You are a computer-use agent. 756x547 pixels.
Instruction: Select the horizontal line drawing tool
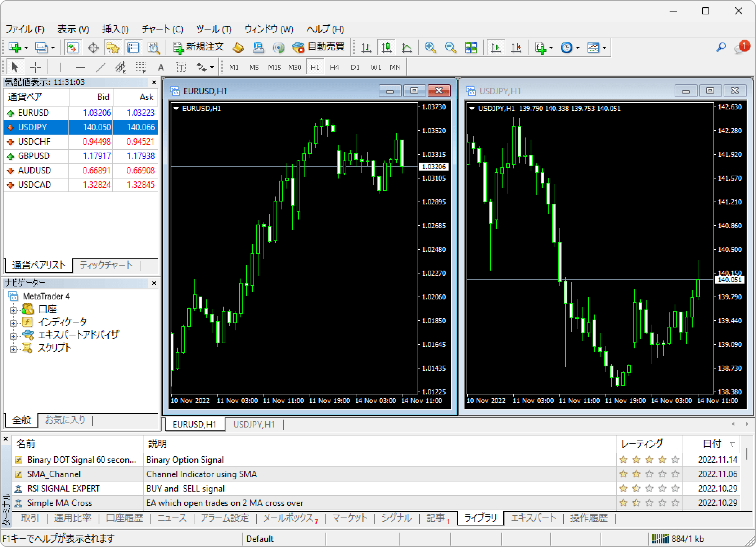81,67
